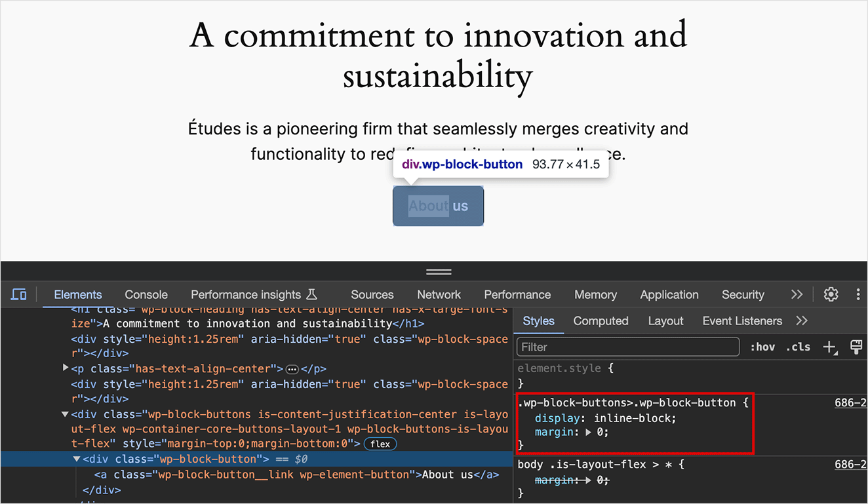Click the new style rule plus icon

[x=830, y=347]
